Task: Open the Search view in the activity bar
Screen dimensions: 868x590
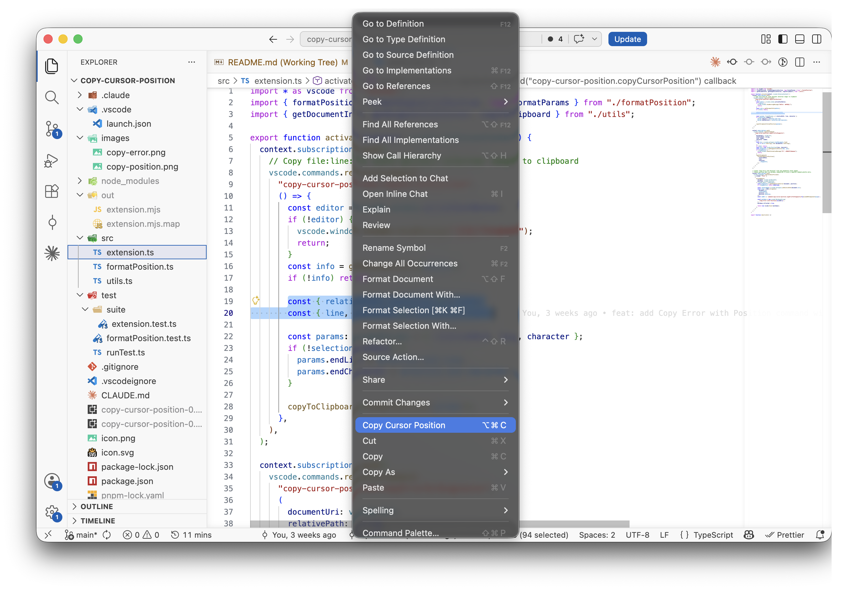Action: pyautogui.click(x=52, y=97)
